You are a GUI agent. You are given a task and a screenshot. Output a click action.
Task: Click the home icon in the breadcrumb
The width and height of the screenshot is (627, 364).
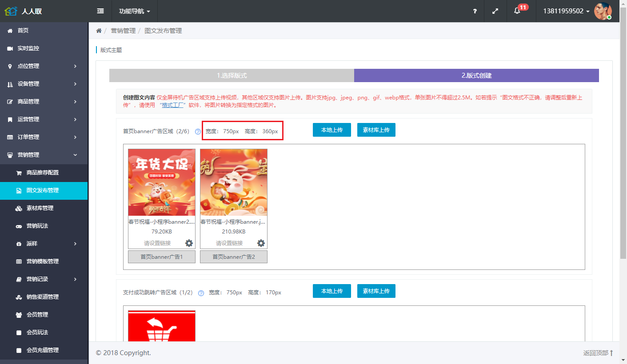coord(99,31)
